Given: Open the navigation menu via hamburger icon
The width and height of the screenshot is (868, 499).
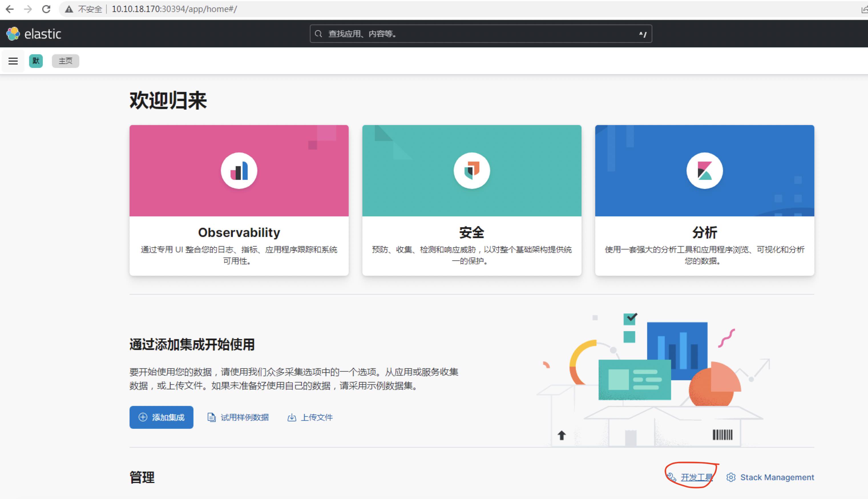Looking at the screenshot, I should (x=13, y=61).
